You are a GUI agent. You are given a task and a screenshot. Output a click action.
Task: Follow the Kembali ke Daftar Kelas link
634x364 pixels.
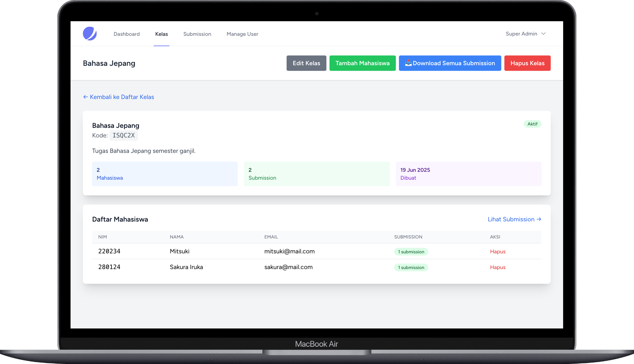119,97
